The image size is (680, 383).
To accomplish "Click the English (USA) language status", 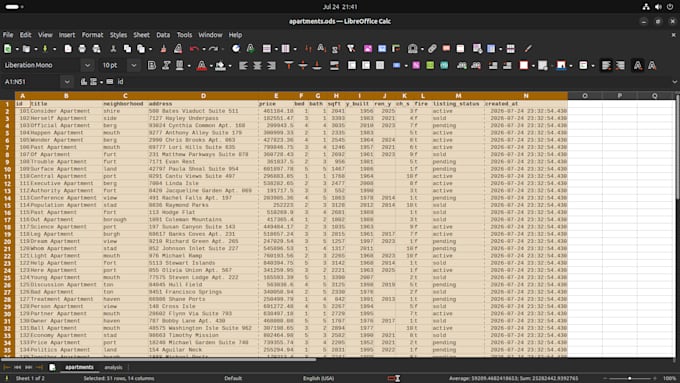I will [x=318, y=378].
